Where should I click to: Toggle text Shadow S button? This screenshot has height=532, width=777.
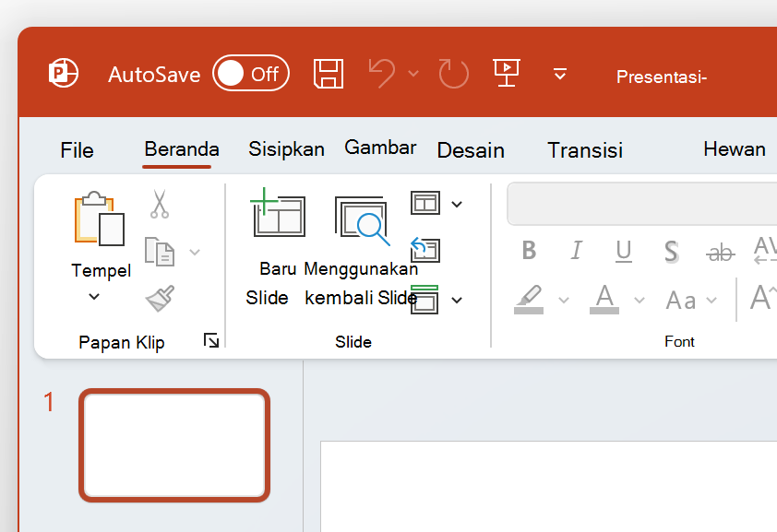coord(671,252)
